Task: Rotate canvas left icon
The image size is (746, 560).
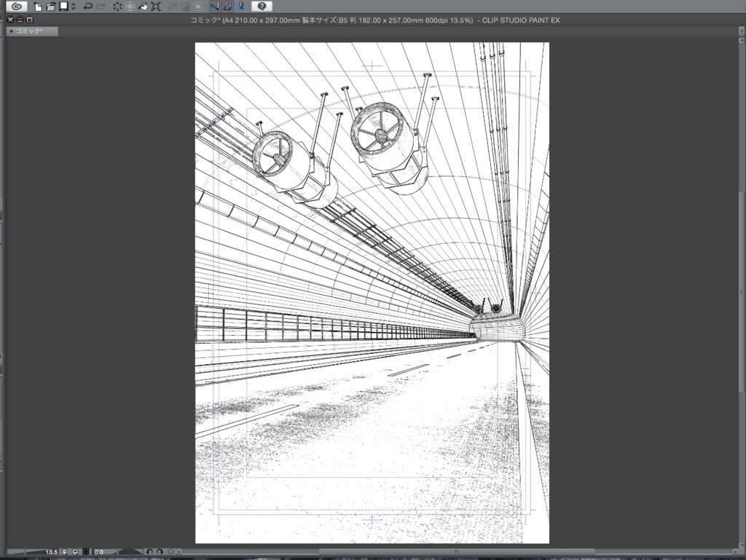Action: point(149,552)
